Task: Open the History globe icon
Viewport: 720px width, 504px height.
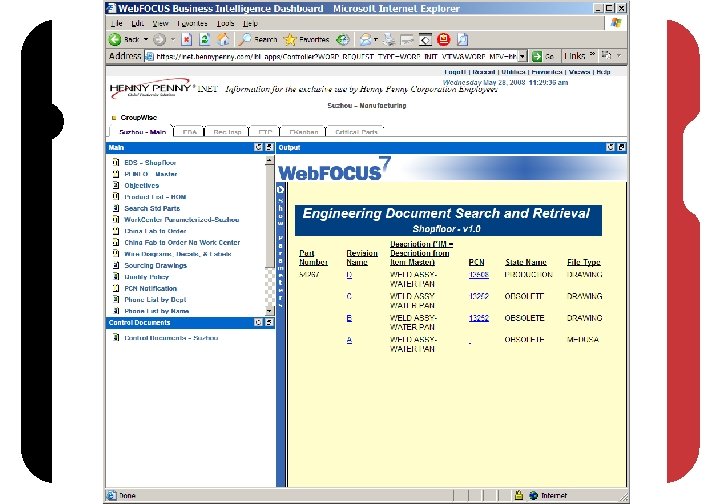Action: coord(343,40)
